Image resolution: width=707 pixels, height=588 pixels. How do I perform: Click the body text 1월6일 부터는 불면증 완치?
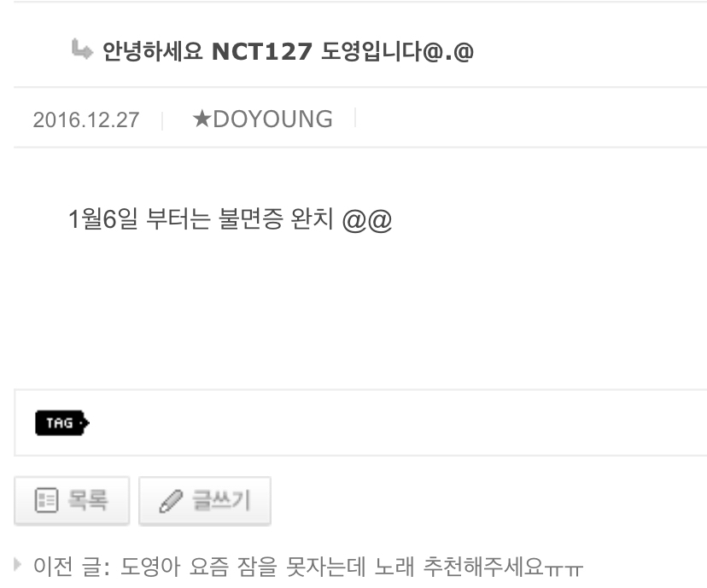201,219
